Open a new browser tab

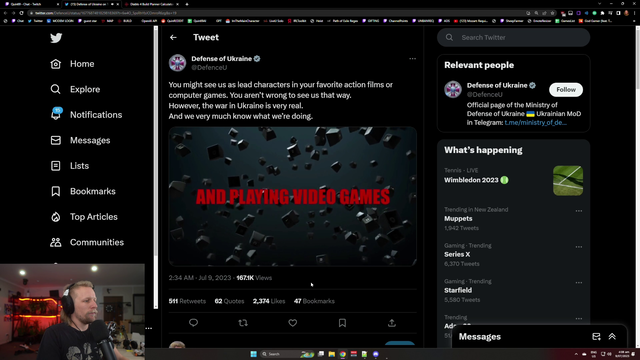(x=187, y=4)
